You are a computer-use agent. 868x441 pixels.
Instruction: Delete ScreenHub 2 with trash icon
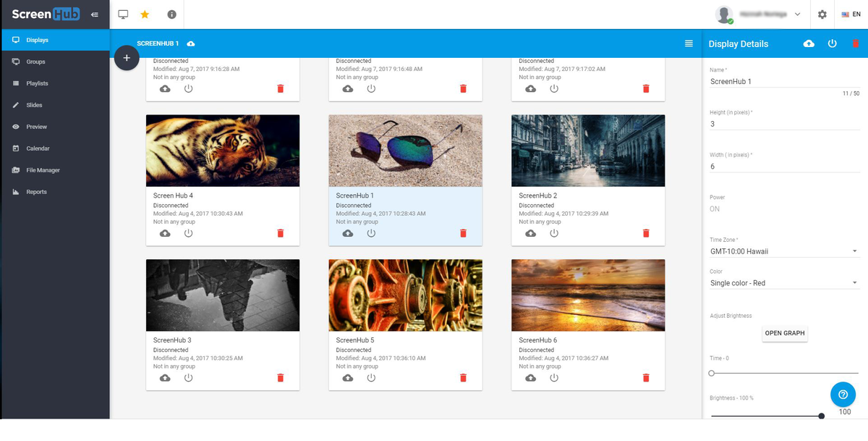646,233
